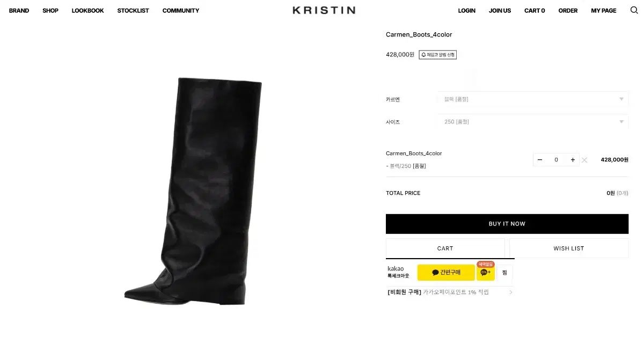The height and width of the screenshot is (337, 644).
Task: Open the 카르멘 color dropdown
Action: 532,99
